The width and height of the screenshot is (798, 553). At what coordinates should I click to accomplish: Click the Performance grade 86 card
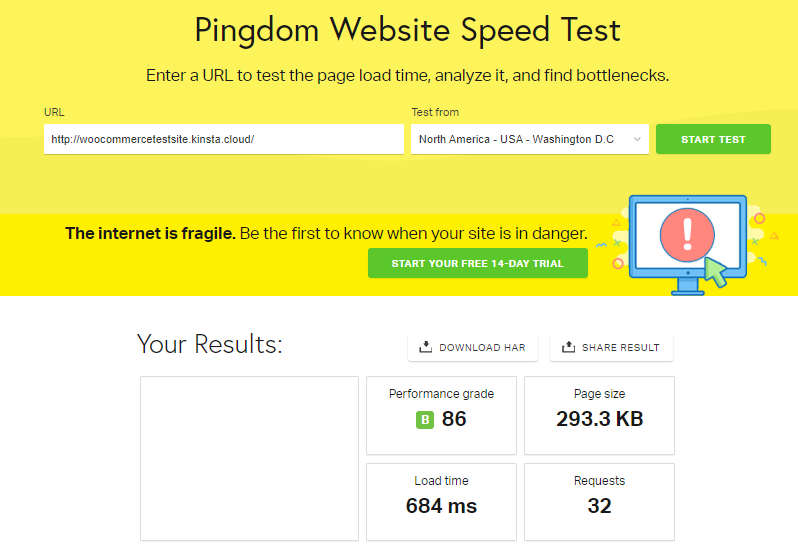pos(441,415)
